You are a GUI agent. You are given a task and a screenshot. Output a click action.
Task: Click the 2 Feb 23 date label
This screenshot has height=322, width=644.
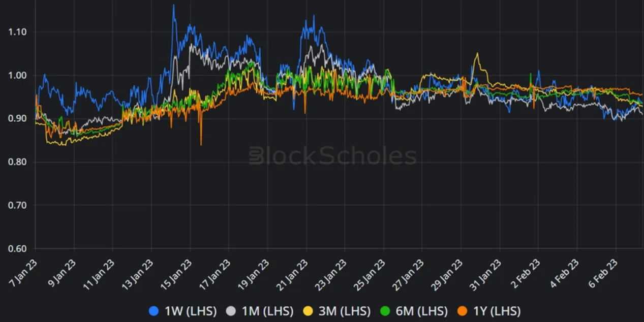tap(526, 274)
